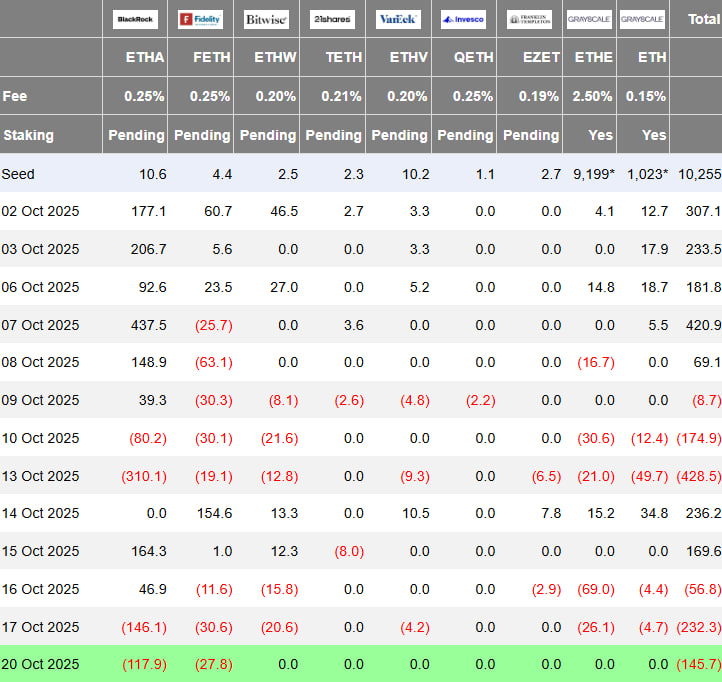Click the 21shares logo
This screenshot has width=722, height=682.
tap(332, 19)
